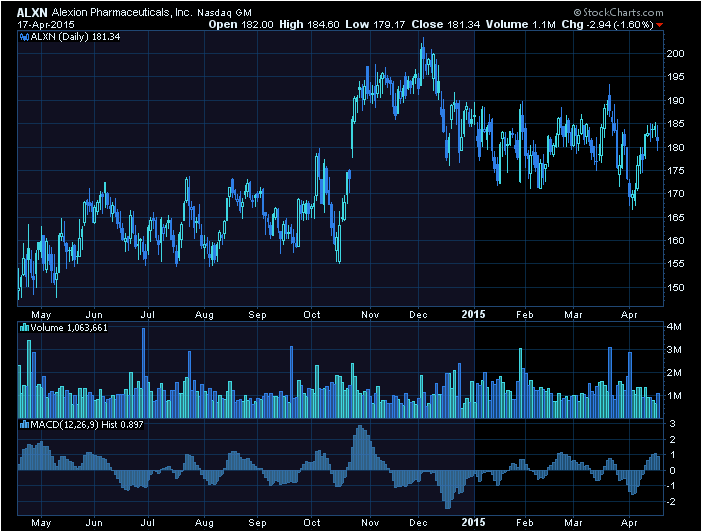702x532 pixels.
Task: Click the Open 182.00 value
Action: coord(241,25)
